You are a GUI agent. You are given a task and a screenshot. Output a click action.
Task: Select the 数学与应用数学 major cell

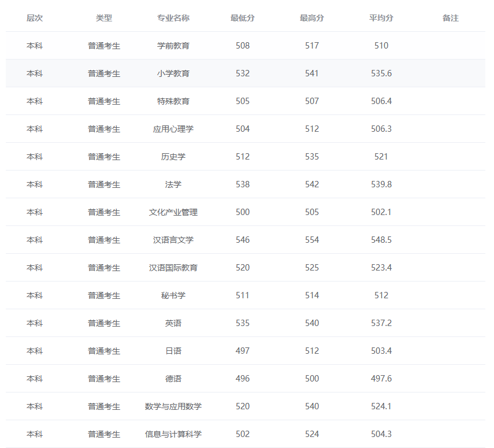point(173,406)
